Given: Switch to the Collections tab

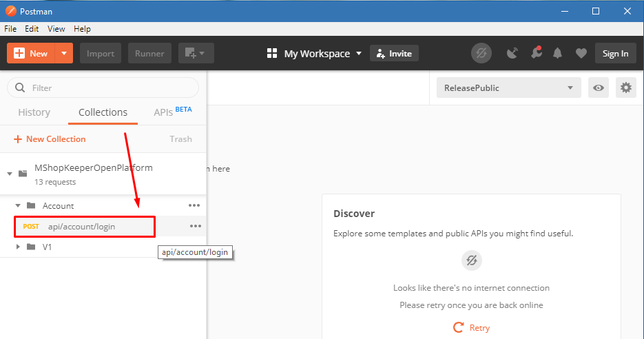Looking at the screenshot, I should 103,112.
